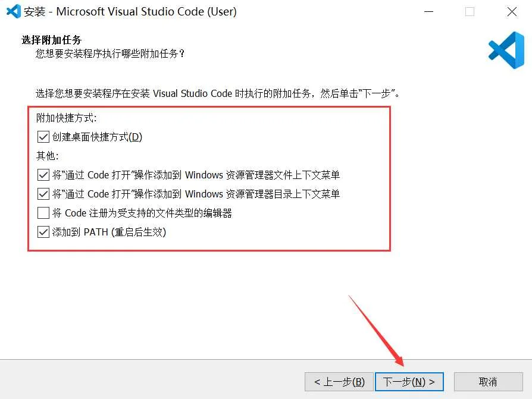Click the 选择附加任务 page heading
This screenshot has height=399, width=532.
point(52,40)
